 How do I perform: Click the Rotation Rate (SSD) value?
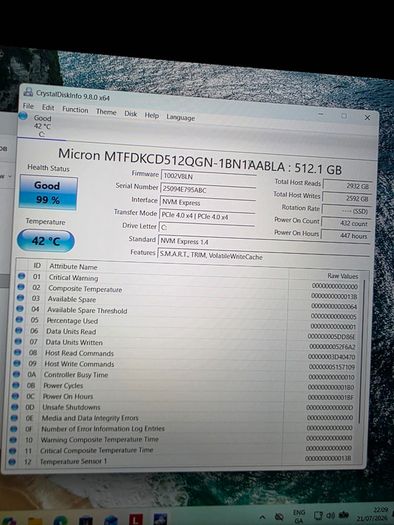[346, 211]
